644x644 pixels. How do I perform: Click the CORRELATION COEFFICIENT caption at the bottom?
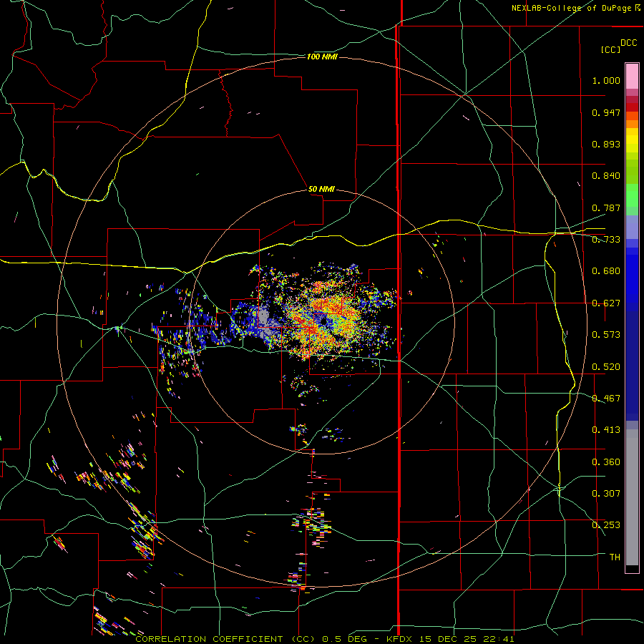(x=324, y=639)
